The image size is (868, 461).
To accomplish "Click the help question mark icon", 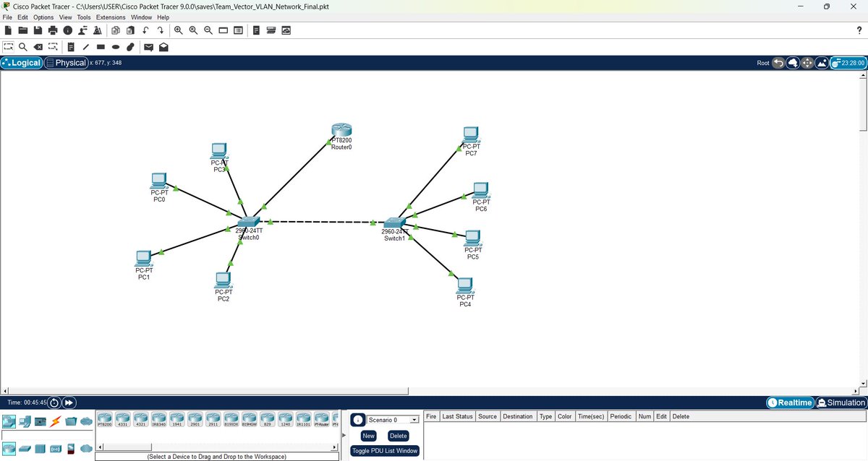I will [859, 30].
